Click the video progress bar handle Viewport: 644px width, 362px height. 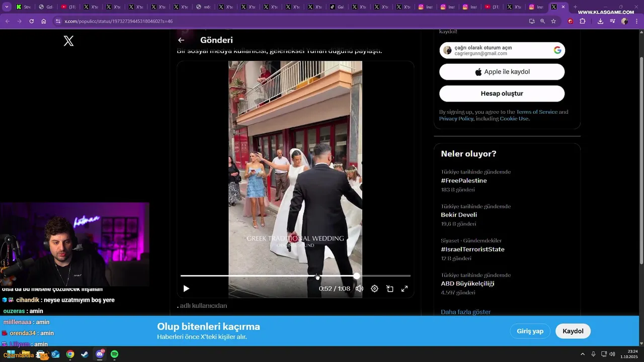(x=357, y=276)
